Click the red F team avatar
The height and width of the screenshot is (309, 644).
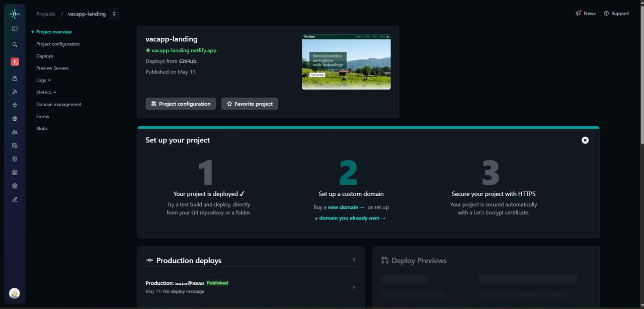(15, 62)
